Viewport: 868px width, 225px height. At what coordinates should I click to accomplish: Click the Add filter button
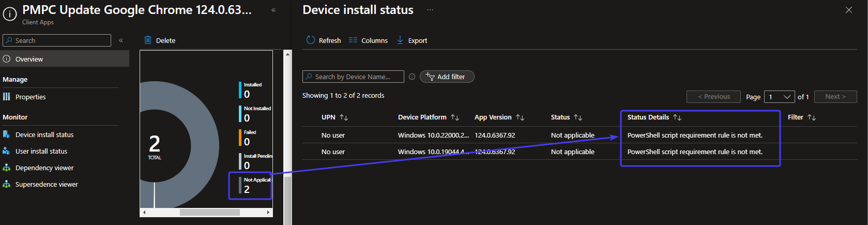pyautogui.click(x=447, y=77)
